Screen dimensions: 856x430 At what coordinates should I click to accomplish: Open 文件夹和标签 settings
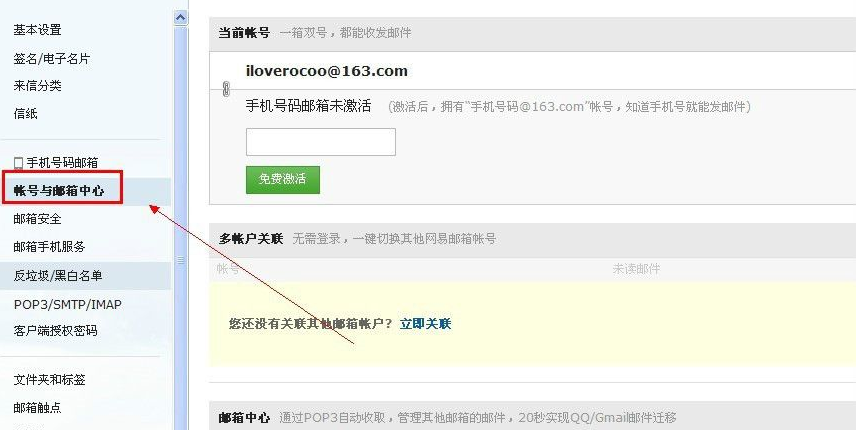49,379
